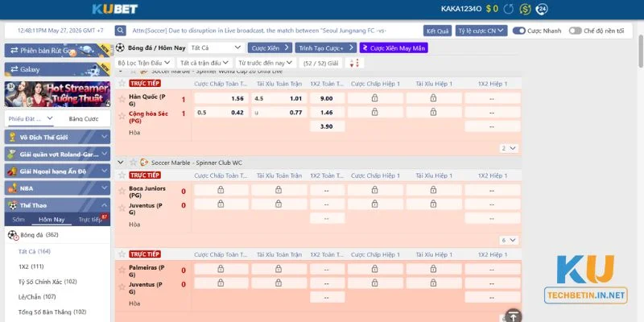Screen dimensions: 644x322
Task: Click the Kết Quả button
Action: (x=437, y=31)
